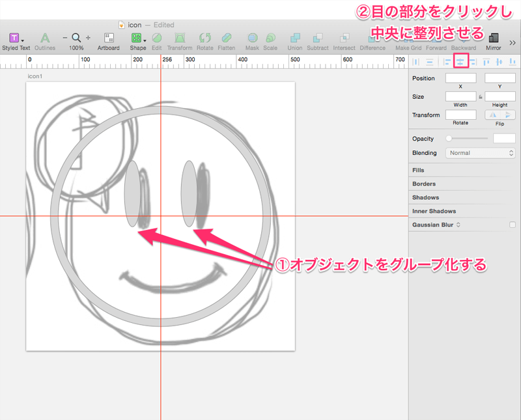
Task: Click the Rotate transform field
Action: 461,115
